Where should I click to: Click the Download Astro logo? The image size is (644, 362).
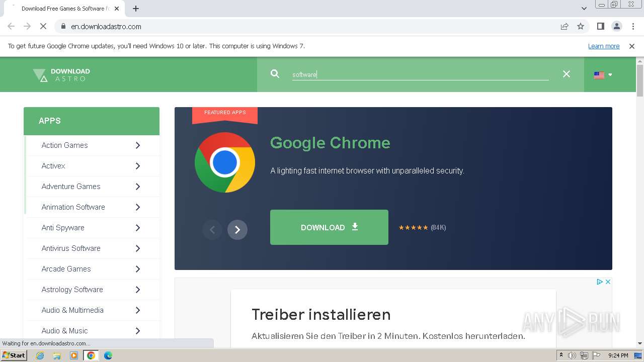tap(61, 75)
